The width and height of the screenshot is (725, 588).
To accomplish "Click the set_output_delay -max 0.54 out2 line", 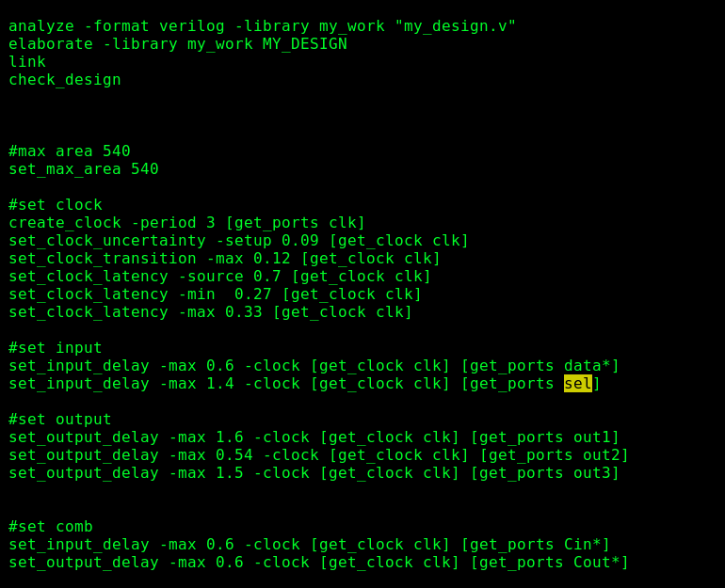I will tap(318, 455).
